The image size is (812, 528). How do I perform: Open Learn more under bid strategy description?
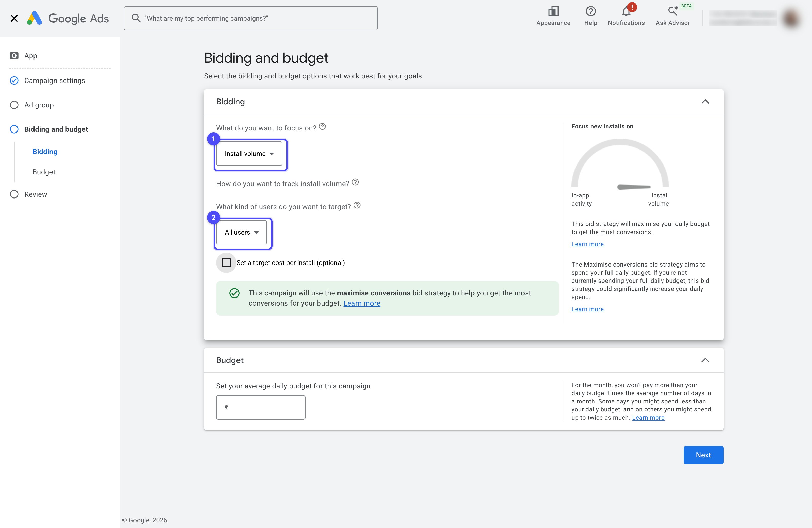click(x=587, y=244)
